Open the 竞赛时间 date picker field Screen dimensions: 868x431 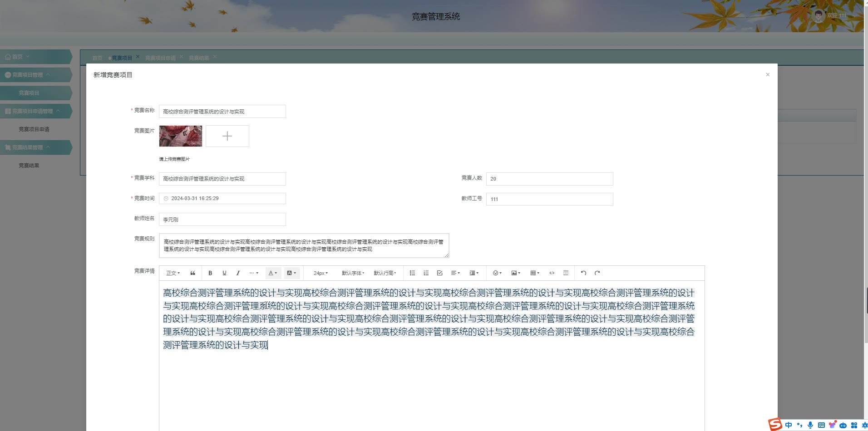pyautogui.click(x=222, y=198)
